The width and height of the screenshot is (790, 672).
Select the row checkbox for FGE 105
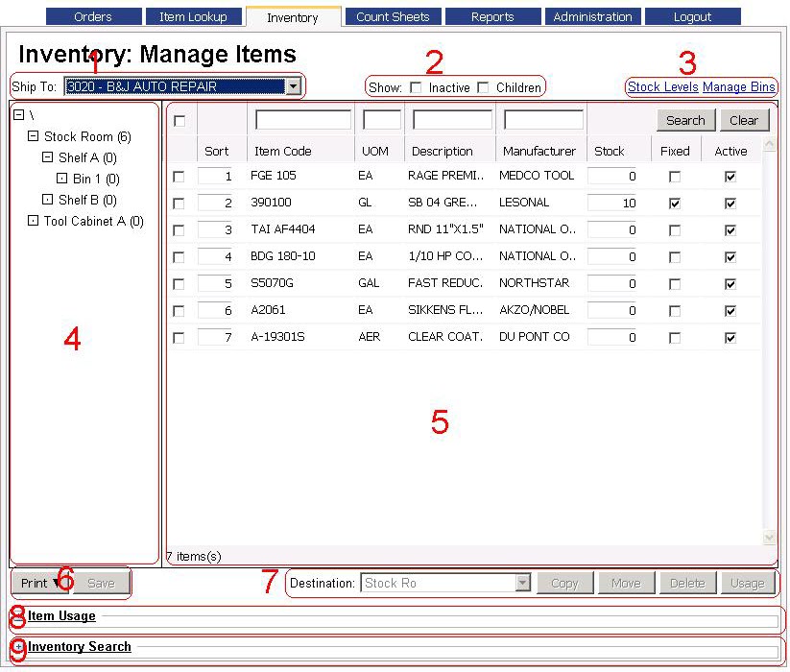(179, 177)
